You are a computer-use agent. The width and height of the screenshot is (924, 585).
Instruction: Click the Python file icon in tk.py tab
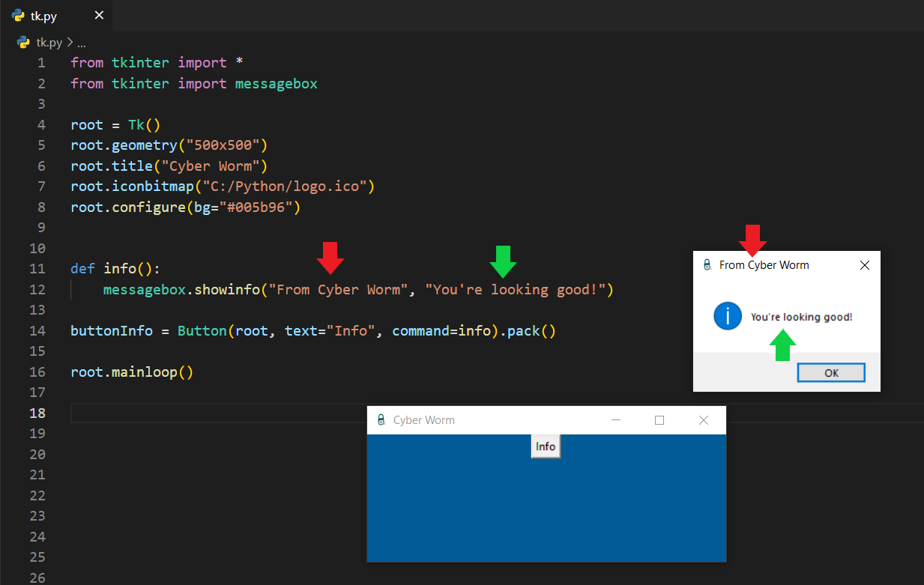(x=18, y=16)
